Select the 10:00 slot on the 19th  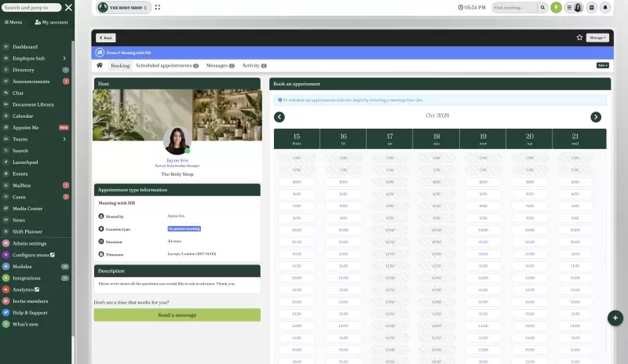(483, 231)
